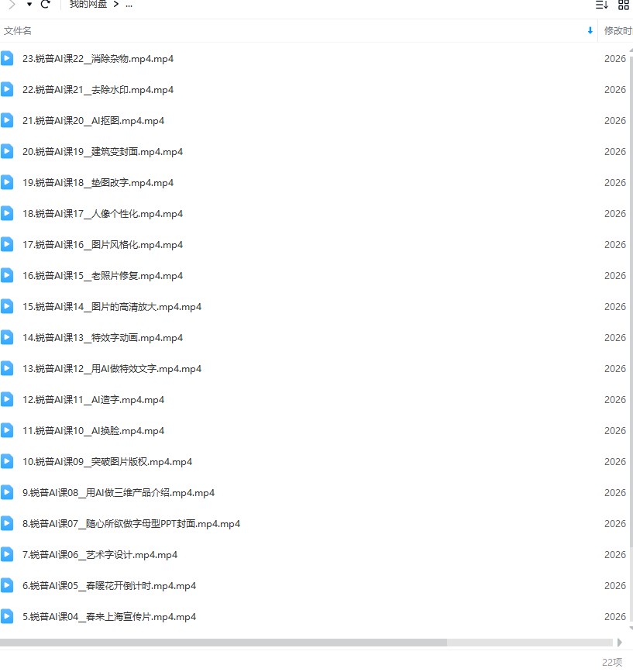This screenshot has height=672, width=633.
Task: Go to 我的网盘 breadcrumb
Action: click(88, 5)
